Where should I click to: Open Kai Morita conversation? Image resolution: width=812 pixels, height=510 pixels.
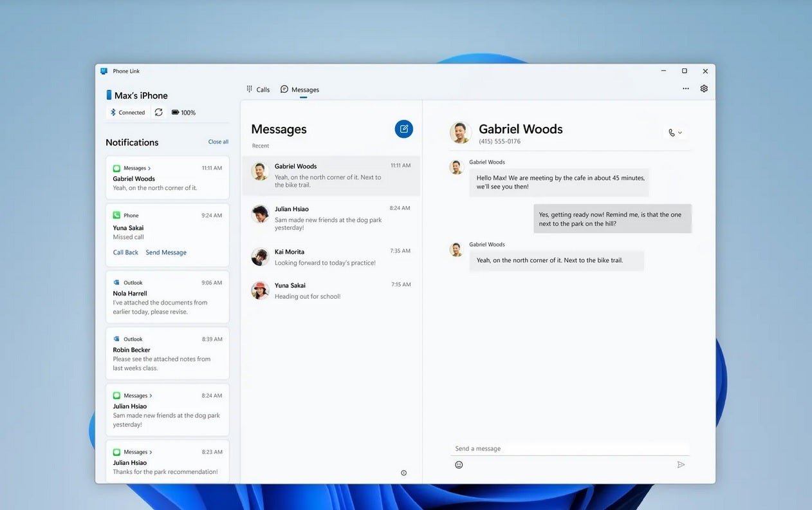pyautogui.click(x=331, y=257)
